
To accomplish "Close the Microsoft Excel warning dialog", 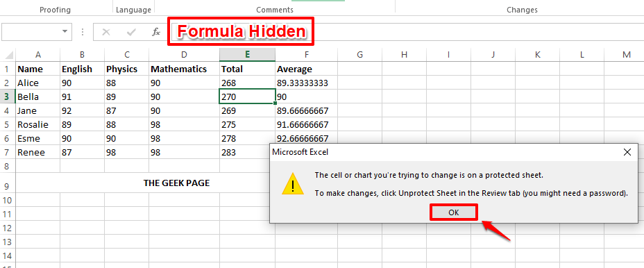I will coord(627,153).
